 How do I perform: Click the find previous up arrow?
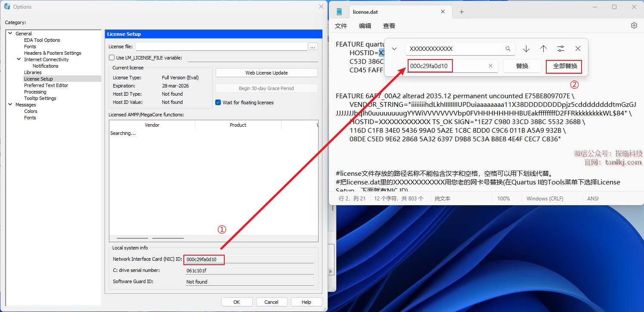click(543, 49)
